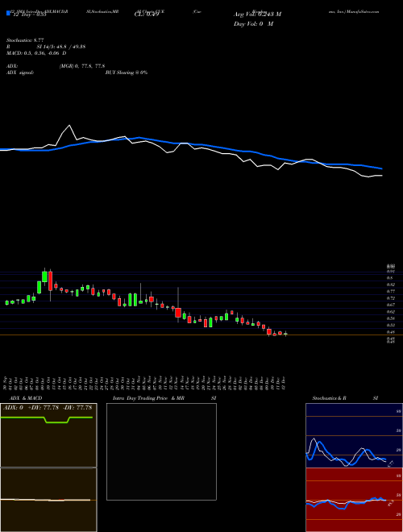403x532 pixels.
Task: Click the 'MACD: 0.5, 0.36, -0.06 D' line
Action: click(36, 53)
